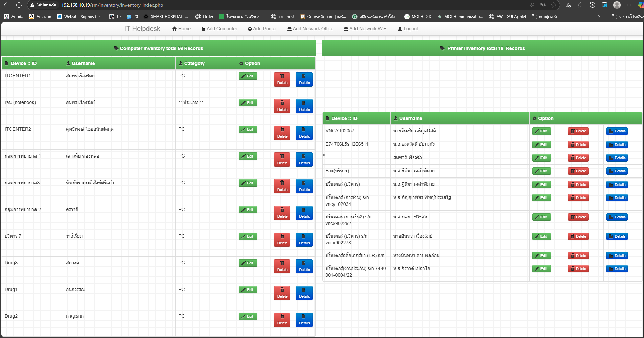Open browser settings ellipsis menu
The height and width of the screenshot is (338, 644).
click(x=629, y=5)
